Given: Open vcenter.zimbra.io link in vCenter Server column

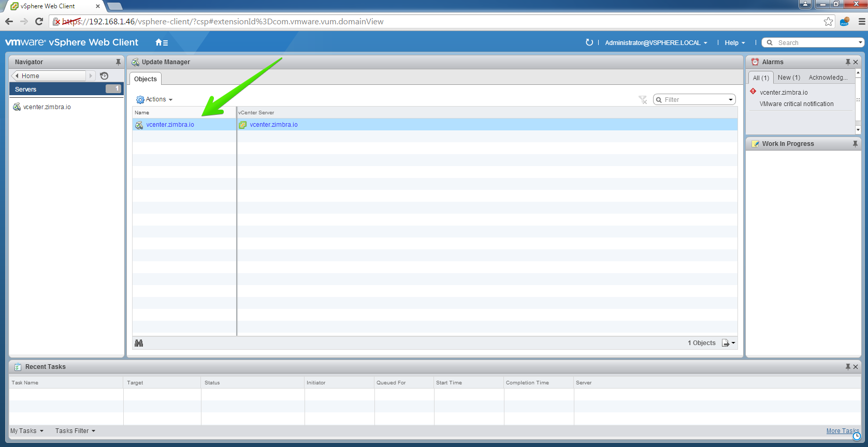Looking at the screenshot, I should [x=273, y=125].
